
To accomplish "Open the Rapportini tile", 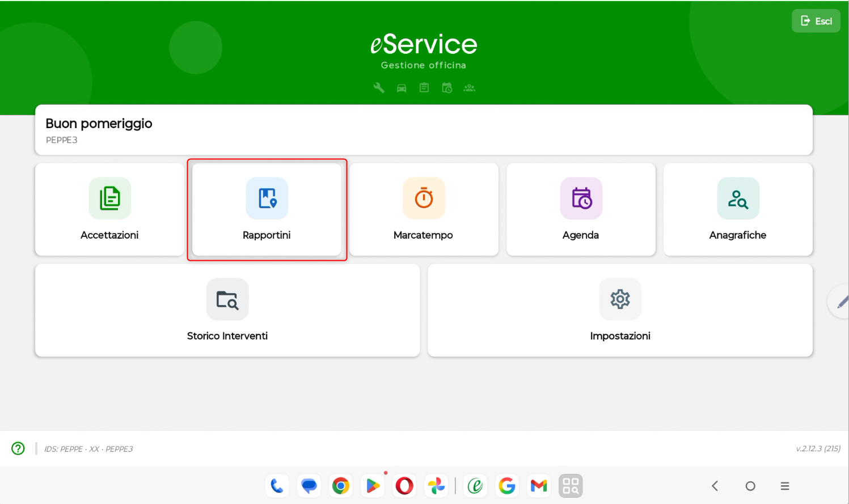I will [267, 209].
